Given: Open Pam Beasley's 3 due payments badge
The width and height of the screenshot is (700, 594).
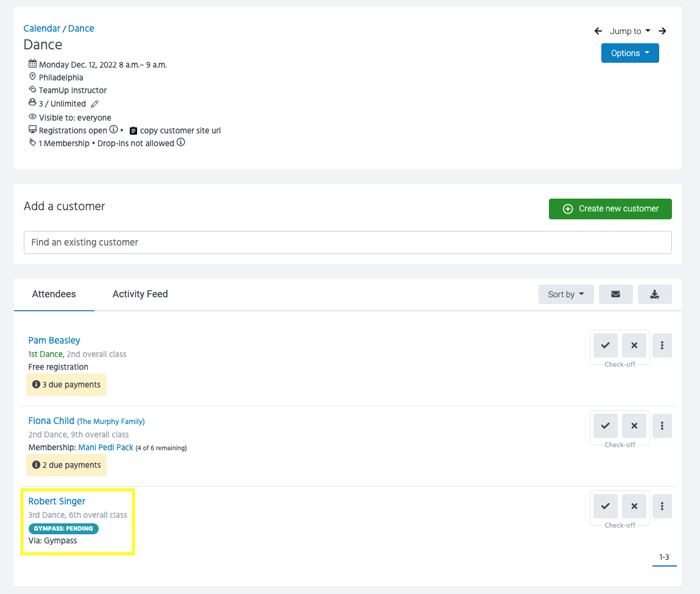Looking at the screenshot, I should [x=66, y=385].
